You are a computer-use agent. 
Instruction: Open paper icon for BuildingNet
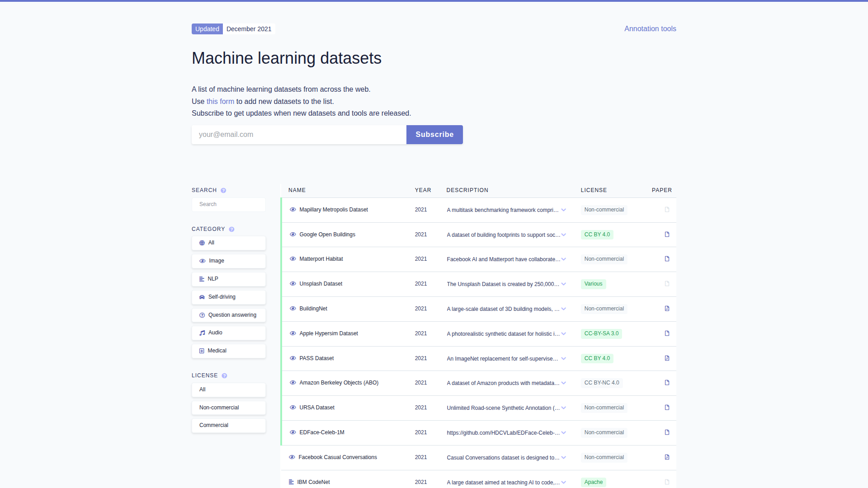667,309
